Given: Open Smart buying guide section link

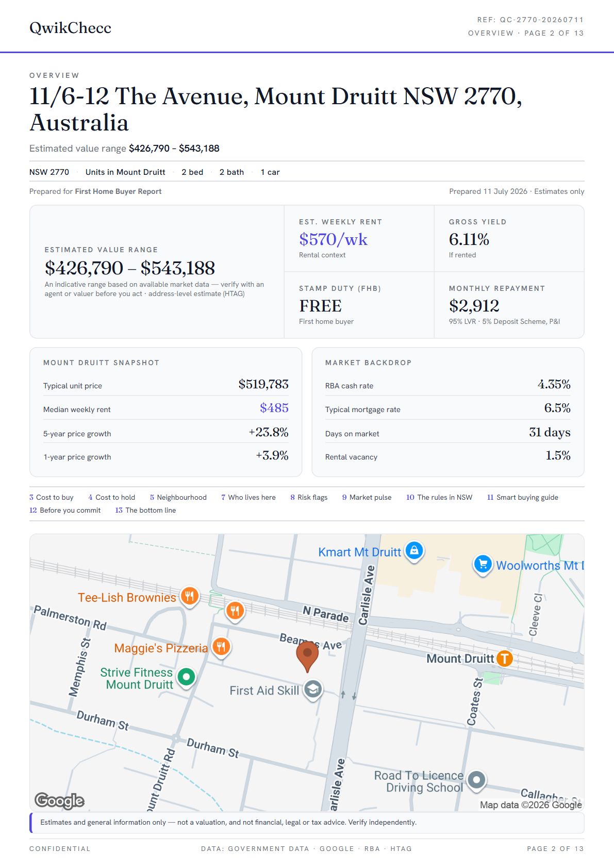Looking at the screenshot, I should [523, 497].
